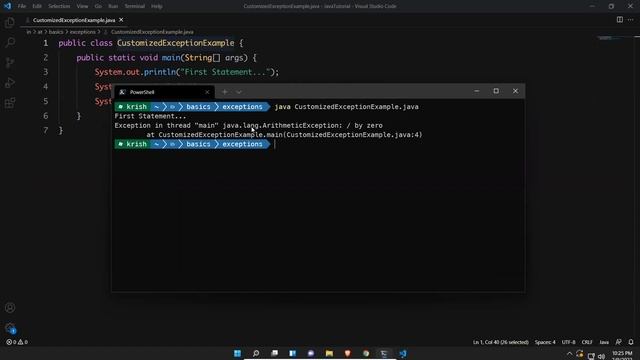Viewport: 640px width, 360px height.
Task: Open the Chrome taskbar icon
Action: 366,353
